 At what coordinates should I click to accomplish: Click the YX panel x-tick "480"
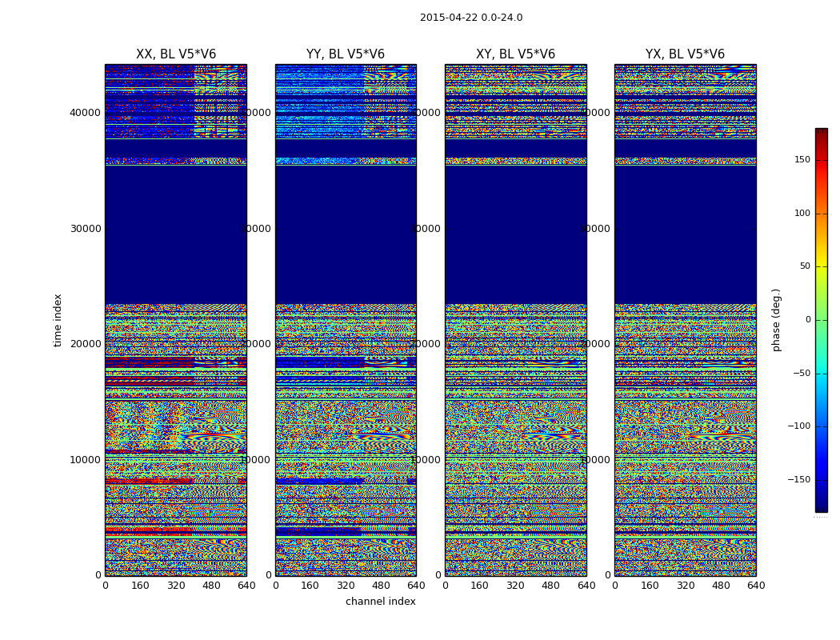point(721,586)
